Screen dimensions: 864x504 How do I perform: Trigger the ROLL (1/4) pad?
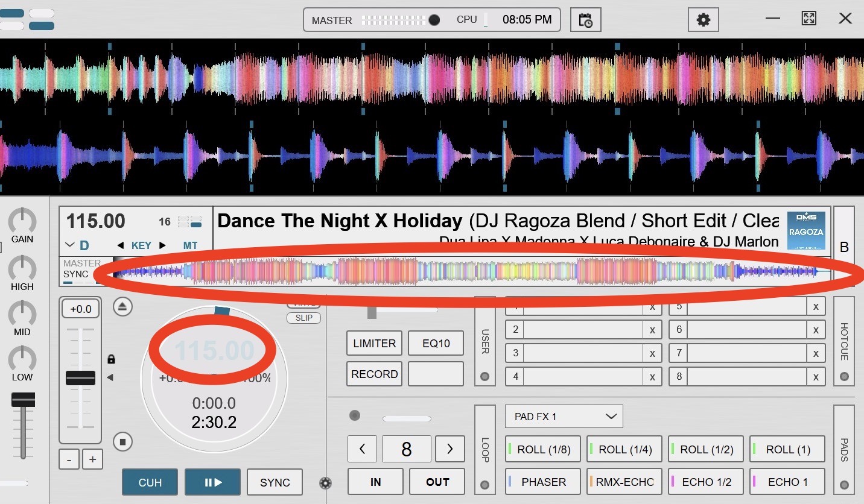[624, 449]
